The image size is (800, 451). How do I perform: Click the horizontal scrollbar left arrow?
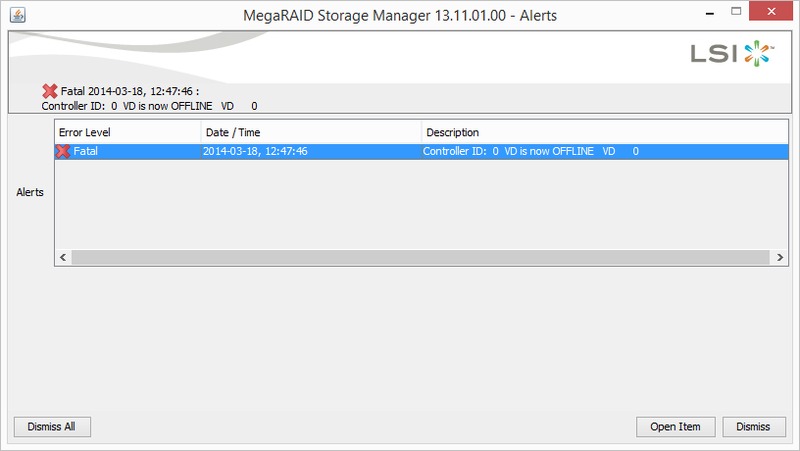click(x=62, y=257)
